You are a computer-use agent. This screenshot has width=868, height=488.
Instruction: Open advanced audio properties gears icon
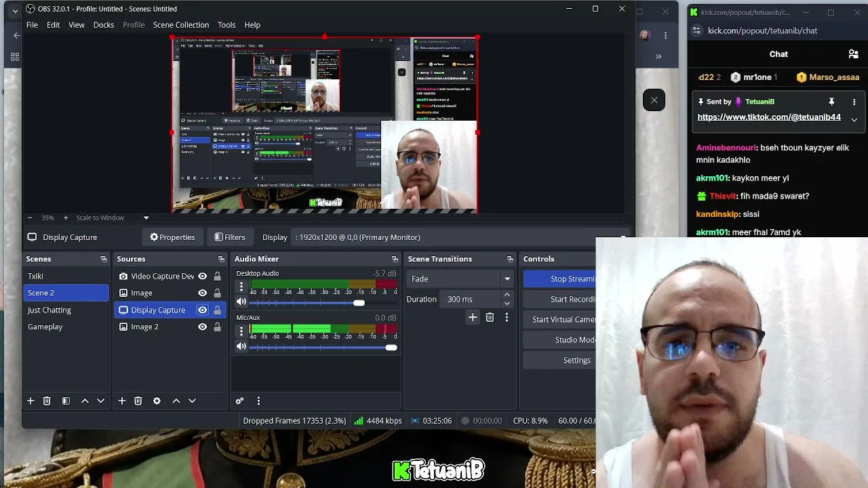[x=239, y=401]
